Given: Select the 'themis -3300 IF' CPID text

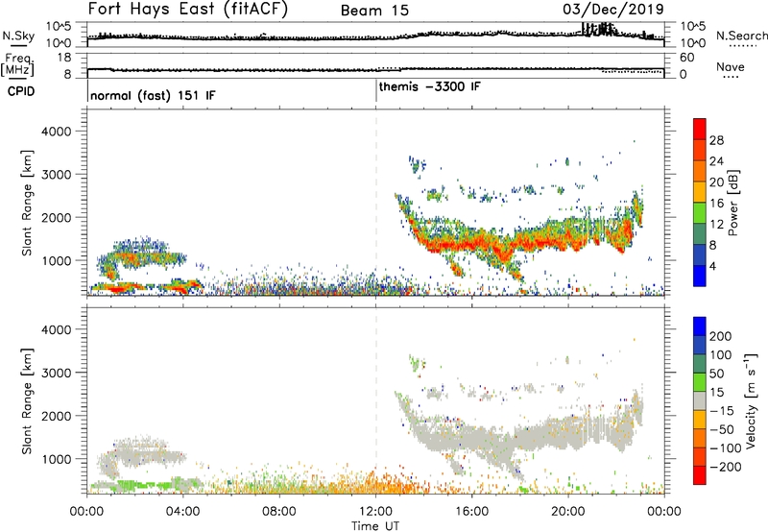Looking at the screenshot, I should 429,86.
